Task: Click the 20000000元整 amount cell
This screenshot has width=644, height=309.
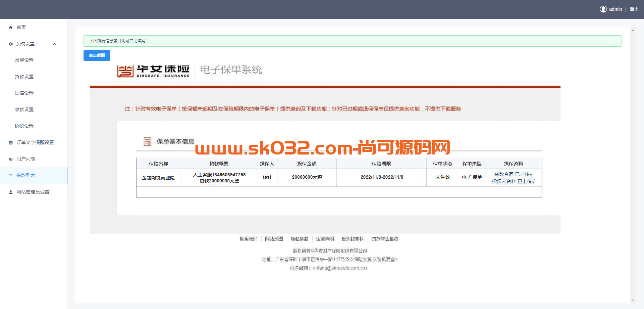Action: tap(307, 177)
